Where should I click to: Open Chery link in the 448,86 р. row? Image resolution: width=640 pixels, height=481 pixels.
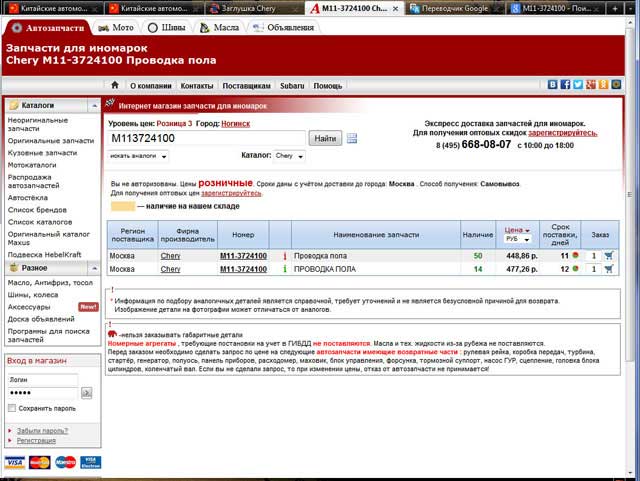tap(170, 256)
